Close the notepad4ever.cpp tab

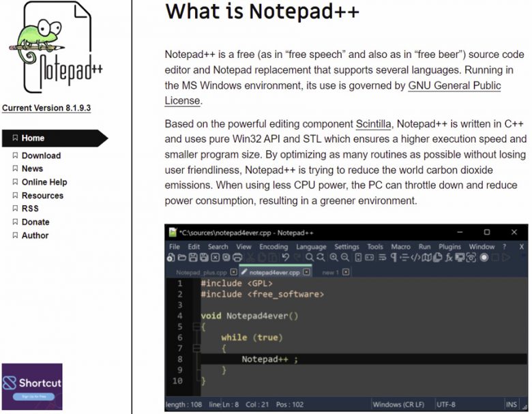point(306,272)
